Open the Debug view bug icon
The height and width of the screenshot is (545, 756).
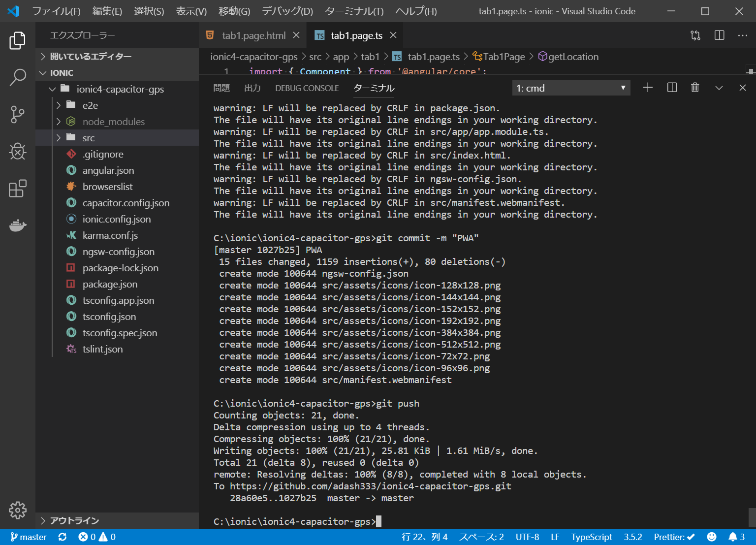(x=18, y=152)
